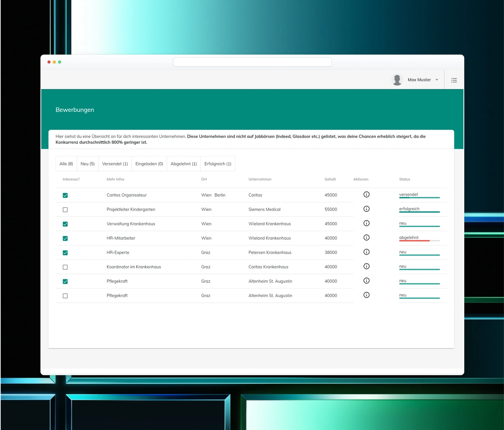The image size is (504, 430).
Task: Sort by the Gehalt column header
Action: coord(330,179)
